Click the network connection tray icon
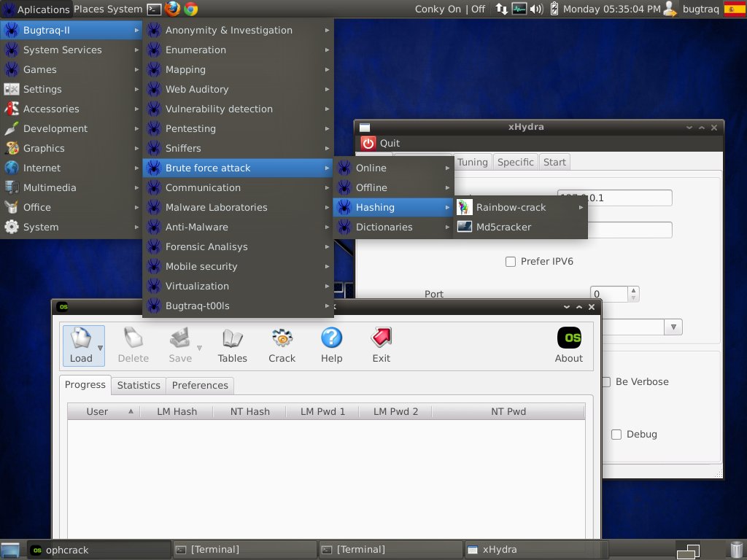Viewport: 747px width, 560px height. tap(501, 9)
